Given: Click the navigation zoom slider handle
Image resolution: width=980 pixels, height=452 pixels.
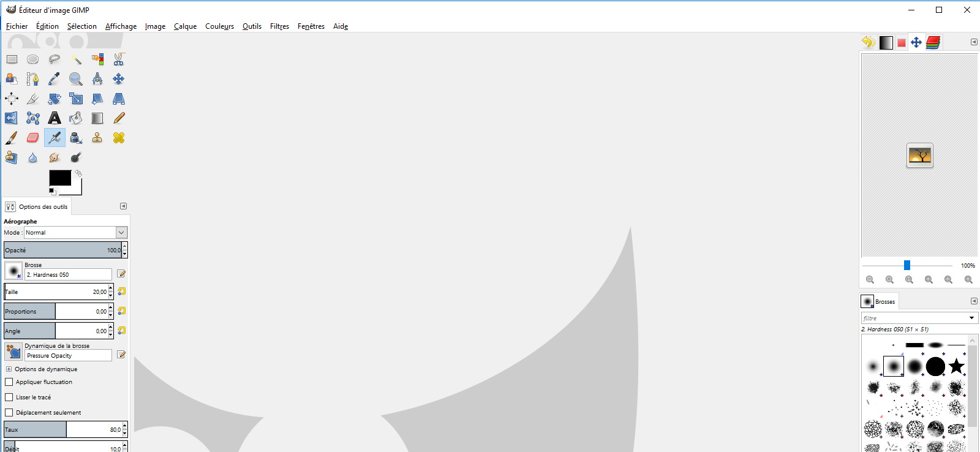Looking at the screenshot, I should tap(907, 265).
